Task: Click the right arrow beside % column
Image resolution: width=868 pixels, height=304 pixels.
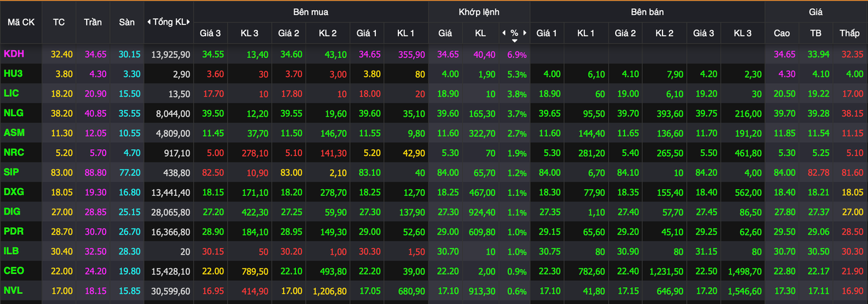Action: 525,33
